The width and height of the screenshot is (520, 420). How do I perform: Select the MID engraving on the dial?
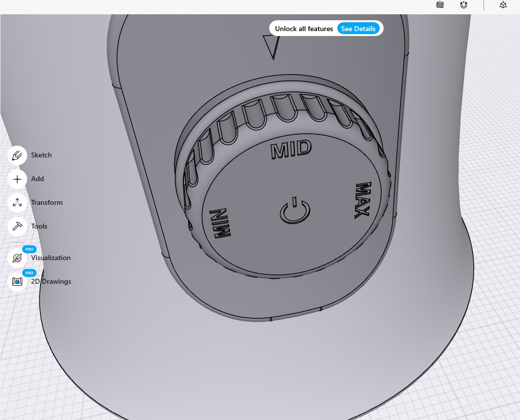point(291,149)
